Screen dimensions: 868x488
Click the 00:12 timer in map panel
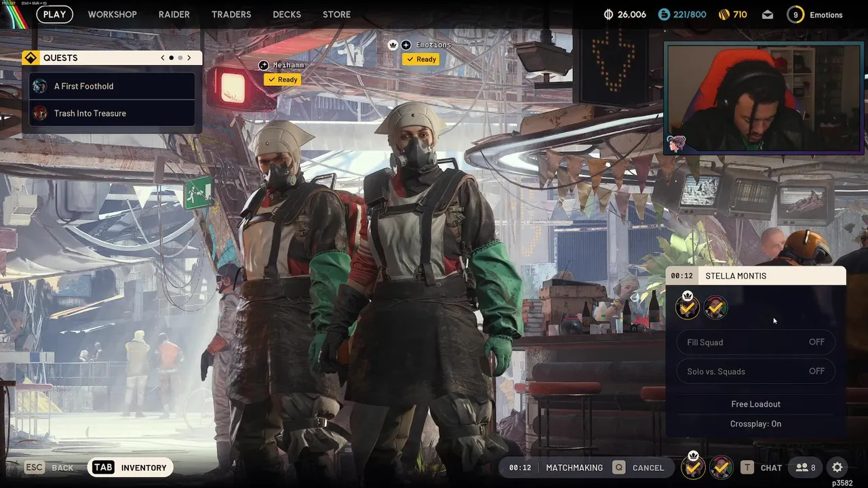coord(682,276)
